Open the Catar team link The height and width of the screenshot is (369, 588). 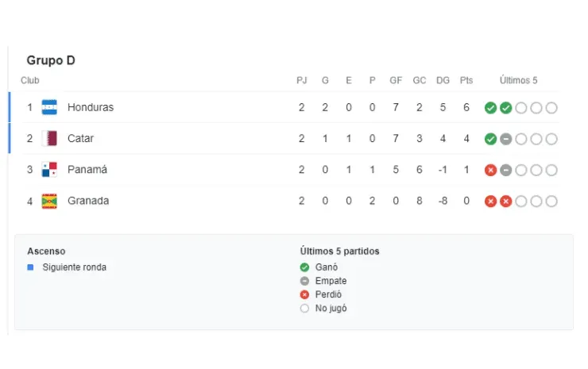point(80,138)
